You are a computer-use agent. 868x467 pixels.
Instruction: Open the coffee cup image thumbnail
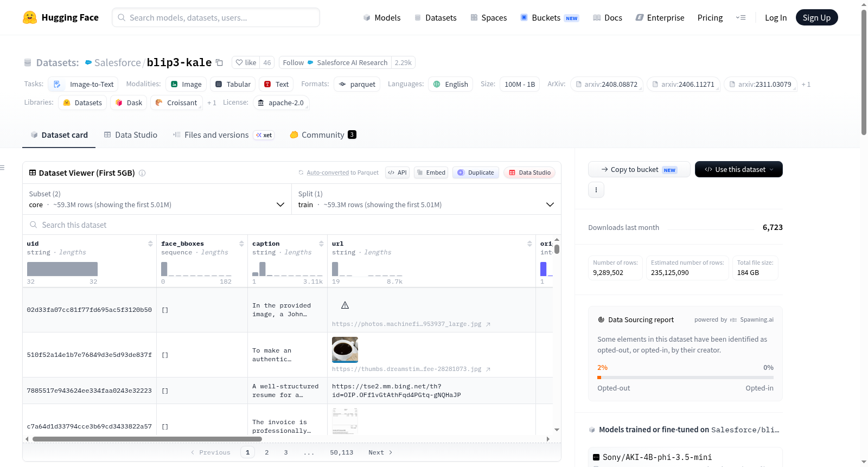(x=345, y=350)
